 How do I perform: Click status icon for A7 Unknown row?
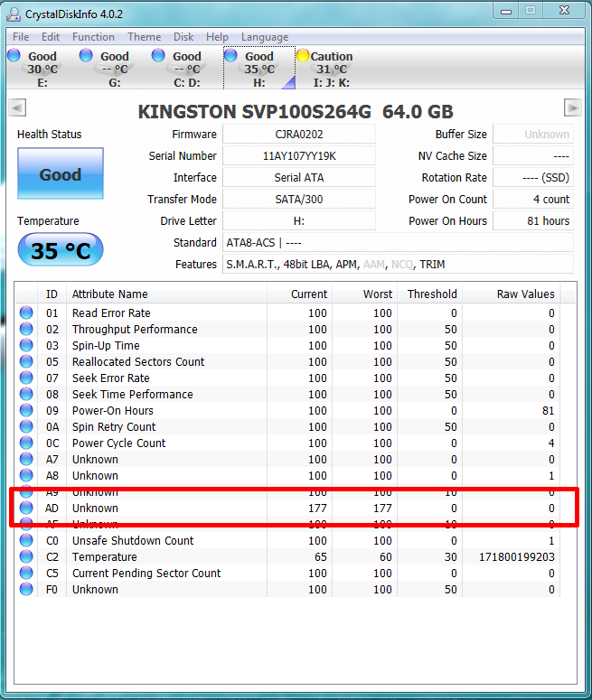coord(26,459)
